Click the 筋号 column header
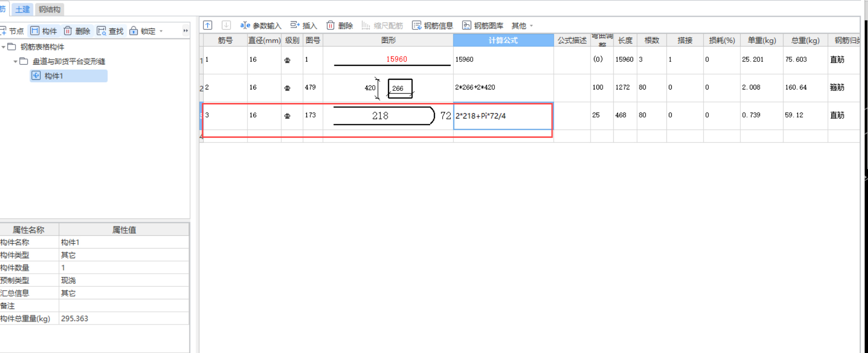868x353 pixels. [225, 40]
